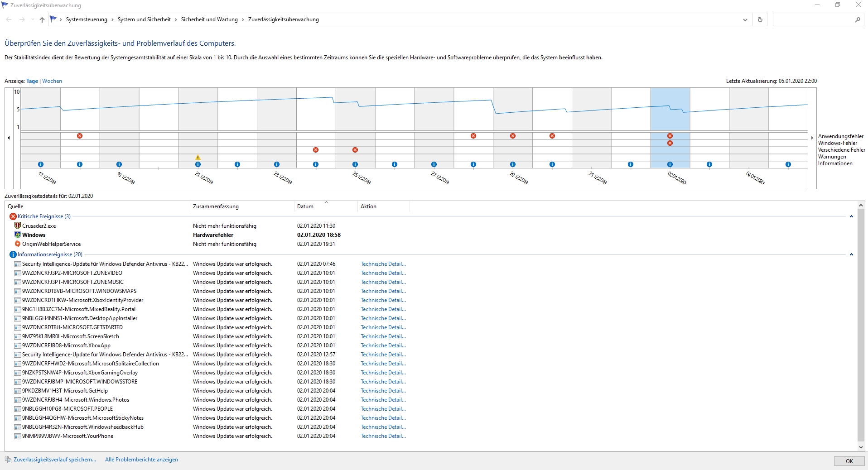The image size is (868, 470).
Task: Open the recent locations dropdown arrow
Action: click(33, 19)
